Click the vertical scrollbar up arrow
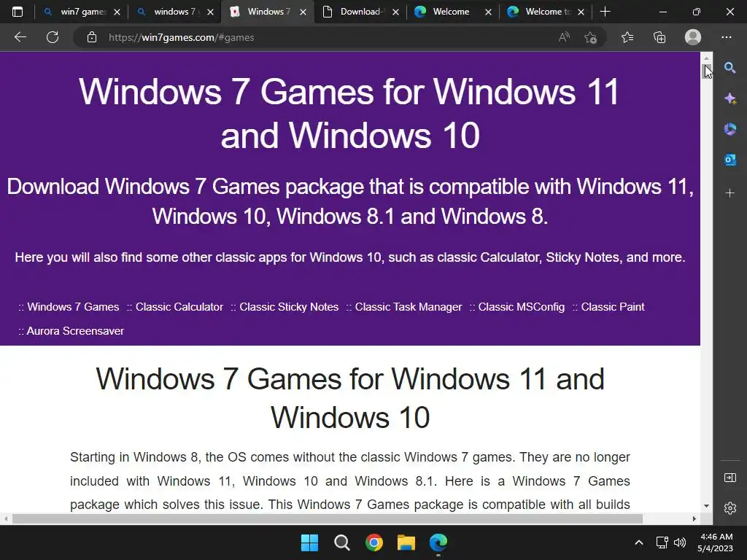 (706, 58)
